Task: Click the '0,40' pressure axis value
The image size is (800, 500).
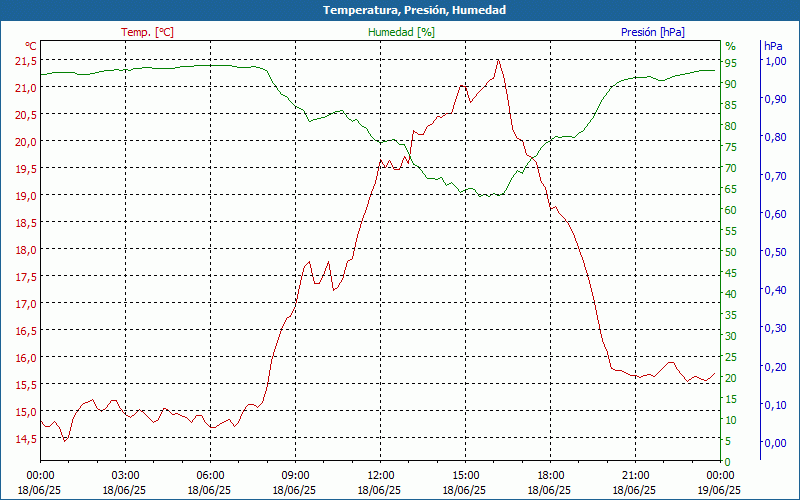Action: [776, 290]
